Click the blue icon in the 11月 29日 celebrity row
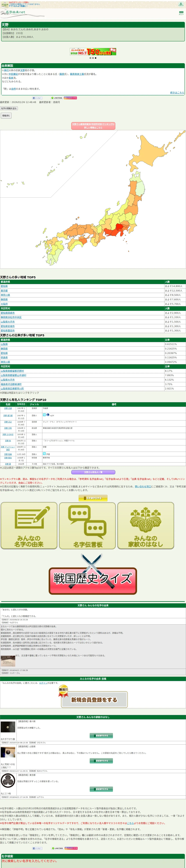This screenshot has width=186, height=868. pos(44,454)
